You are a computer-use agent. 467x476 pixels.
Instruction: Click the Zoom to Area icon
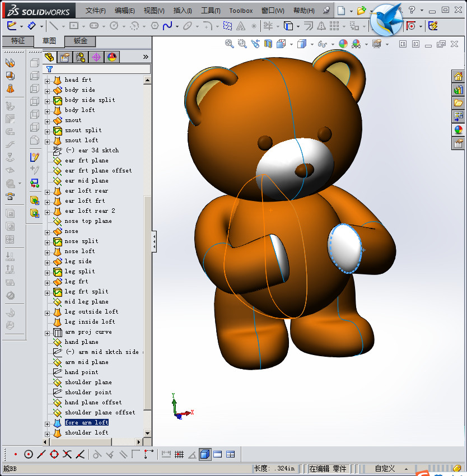(242, 44)
